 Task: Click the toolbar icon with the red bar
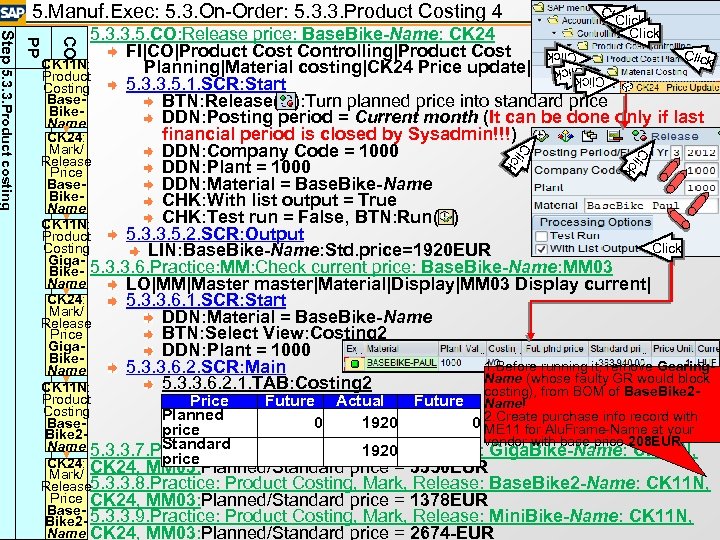(x=614, y=136)
